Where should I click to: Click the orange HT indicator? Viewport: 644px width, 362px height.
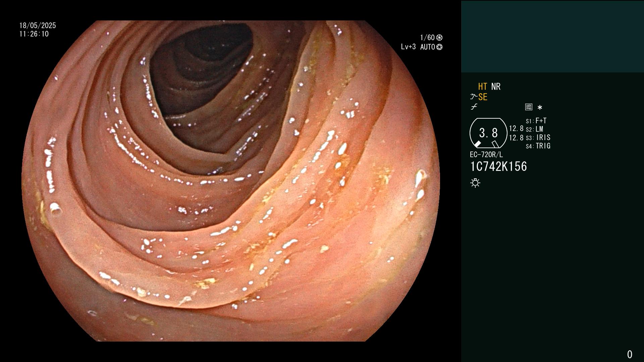483,86
